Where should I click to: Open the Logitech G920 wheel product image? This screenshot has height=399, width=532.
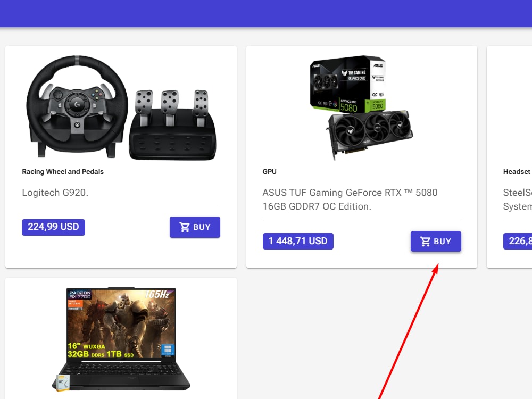pyautogui.click(x=121, y=107)
